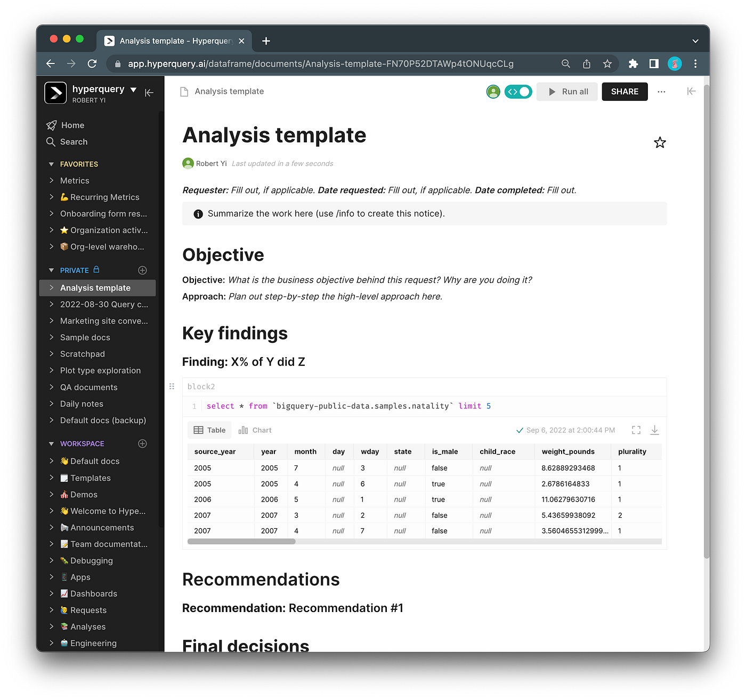Star the Analysis template document
This screenshot has width=746, height=700.
coord(660,142)
